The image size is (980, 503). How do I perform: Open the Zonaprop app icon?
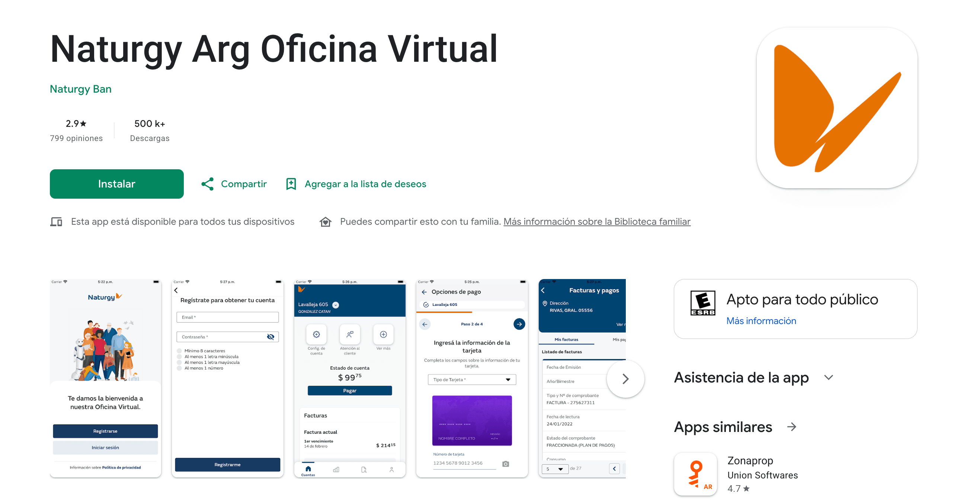click(x=695, y=474)
